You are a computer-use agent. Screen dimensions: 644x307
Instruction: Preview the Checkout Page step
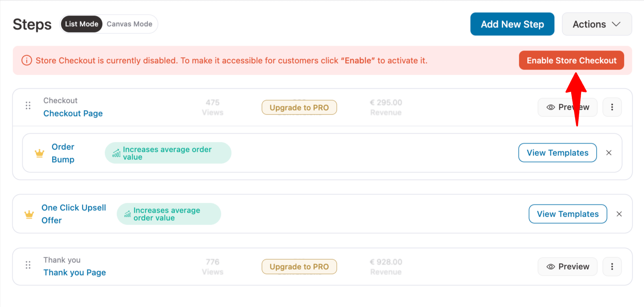click(558, 107)
